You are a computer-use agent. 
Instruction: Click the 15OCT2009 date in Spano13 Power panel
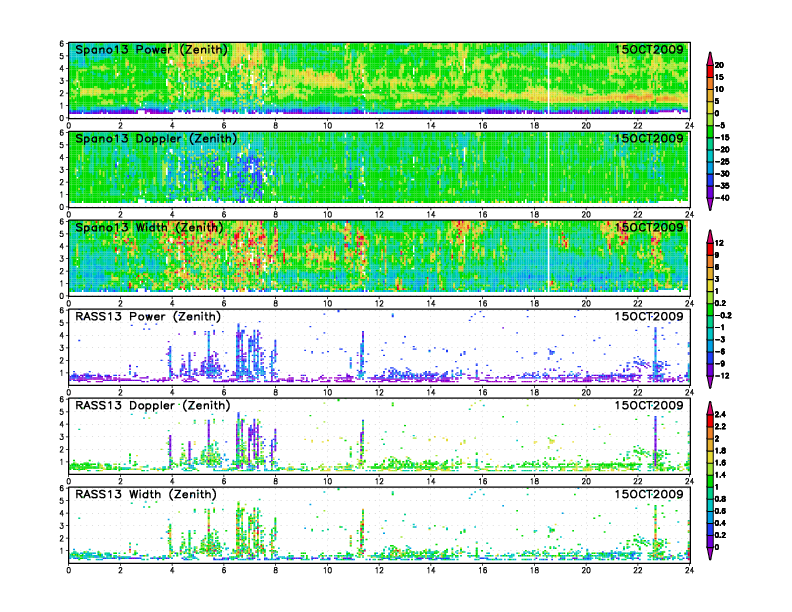coord(649,49)
